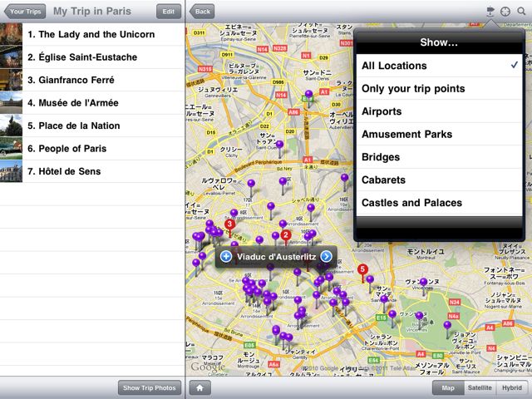Screen dimensions: 532x399
Task: Add Viaduc d'Austerlitz with plus icon
Action: point(226,257)
